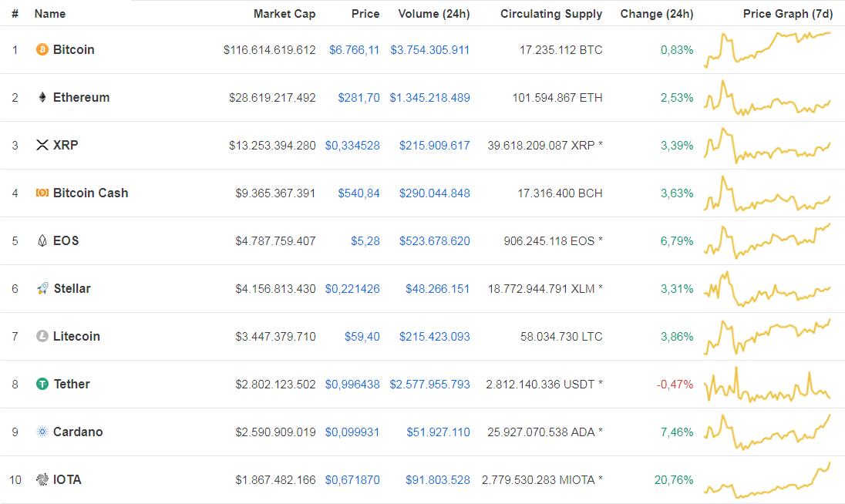Click Stellar price $0,221426

352,289
